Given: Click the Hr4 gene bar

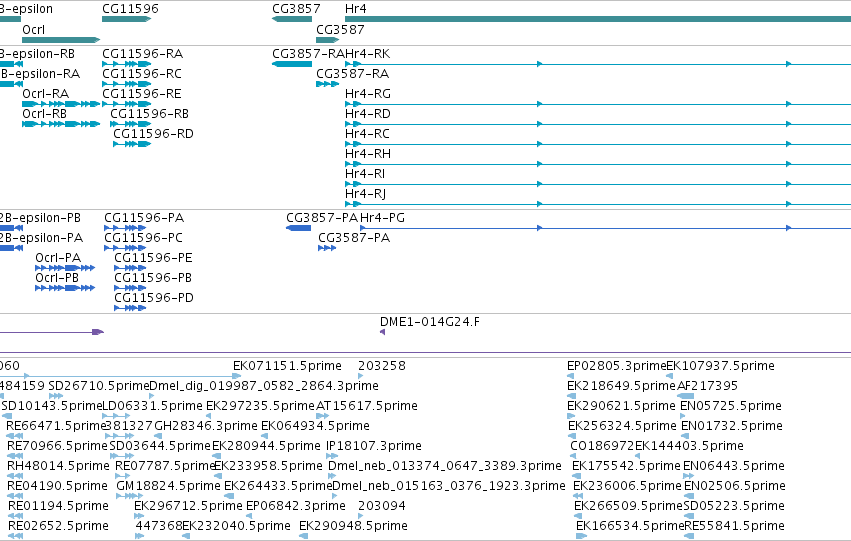Looking at the screenshot, I should (598, 19).
